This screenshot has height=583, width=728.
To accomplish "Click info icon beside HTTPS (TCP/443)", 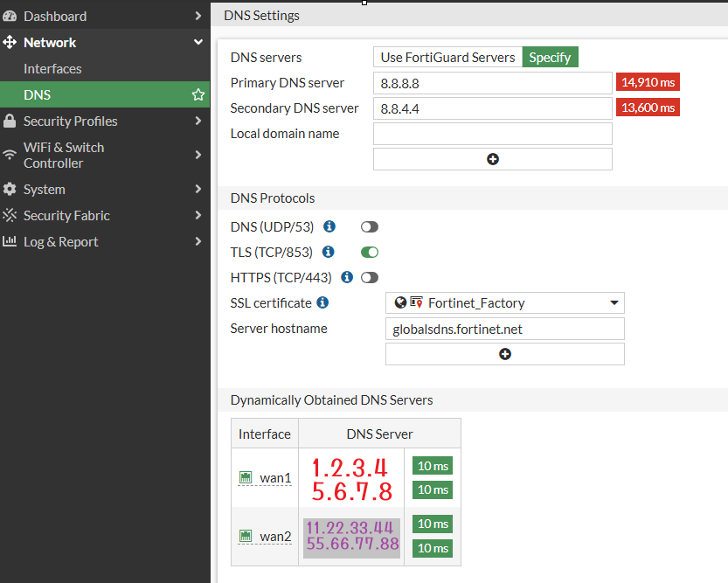I will (347, 277).
